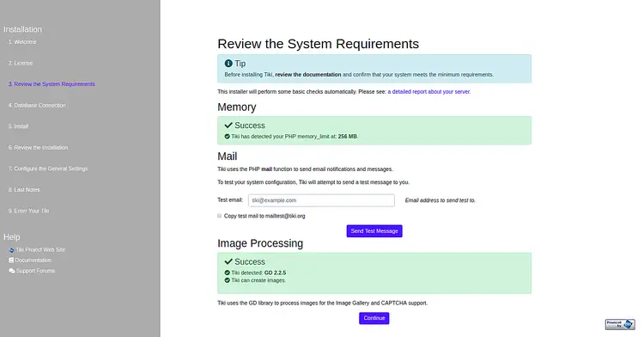
Task: Click 'Email address to send test to.' hint
Action: pos(440,200)
